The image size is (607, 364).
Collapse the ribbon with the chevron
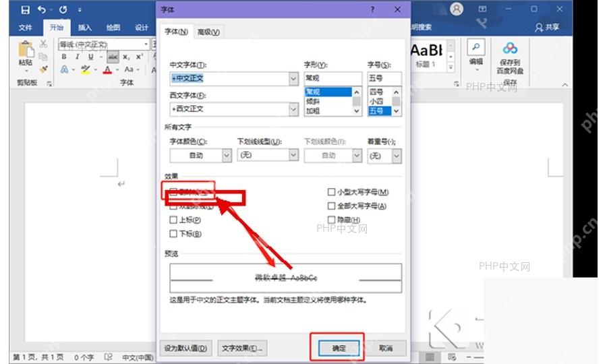pyautogui.click(x=565, y=84)
